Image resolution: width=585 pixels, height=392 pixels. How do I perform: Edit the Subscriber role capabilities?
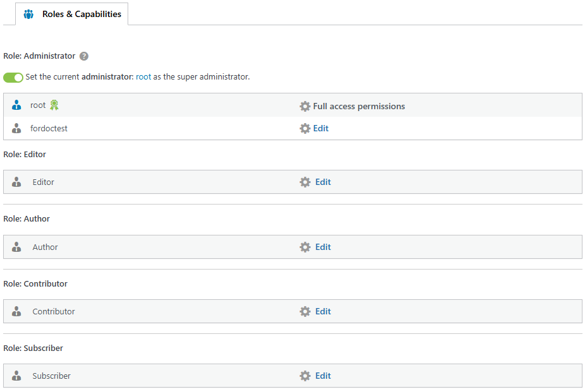[323, 376]
